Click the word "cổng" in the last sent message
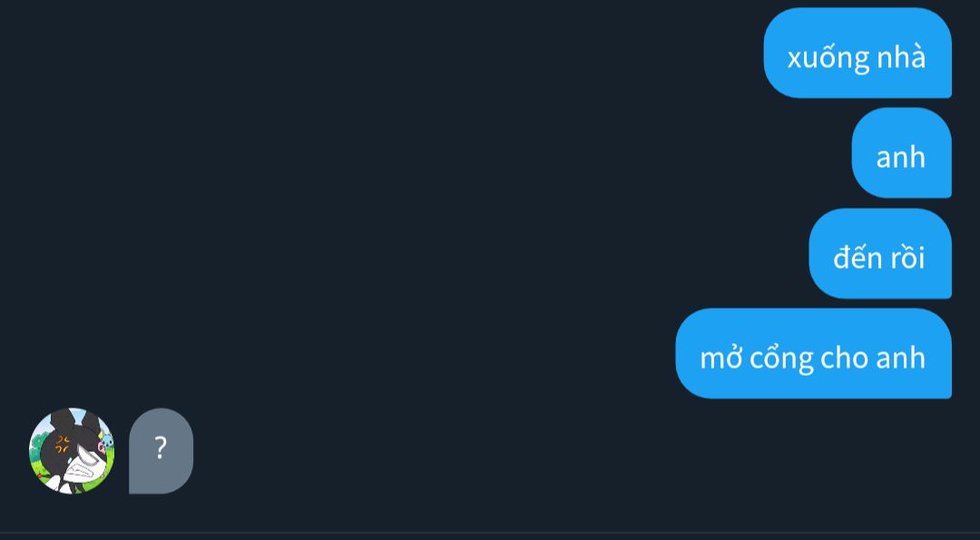The width and height of the screenshot is (980, 540). tap(780, 358)
